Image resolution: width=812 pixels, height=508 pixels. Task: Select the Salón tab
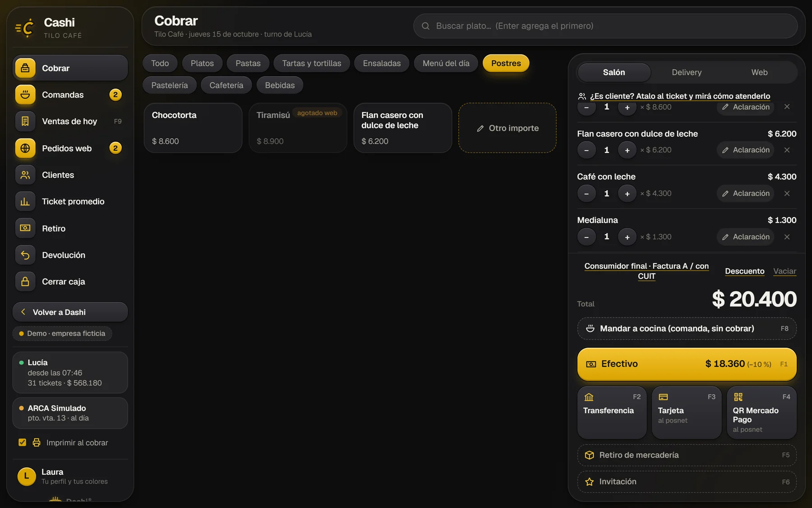(614, 72)
